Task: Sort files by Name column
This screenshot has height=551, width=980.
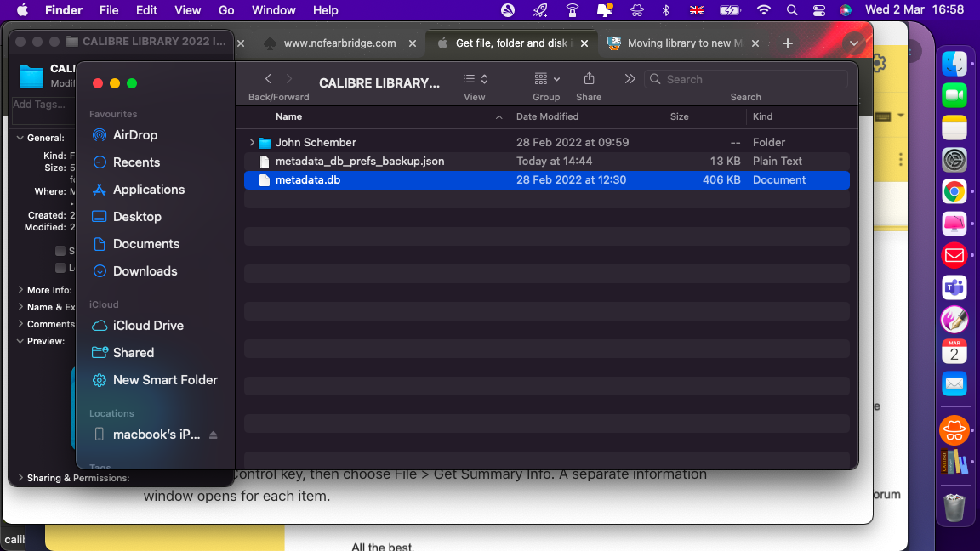Action: point(288,116)
